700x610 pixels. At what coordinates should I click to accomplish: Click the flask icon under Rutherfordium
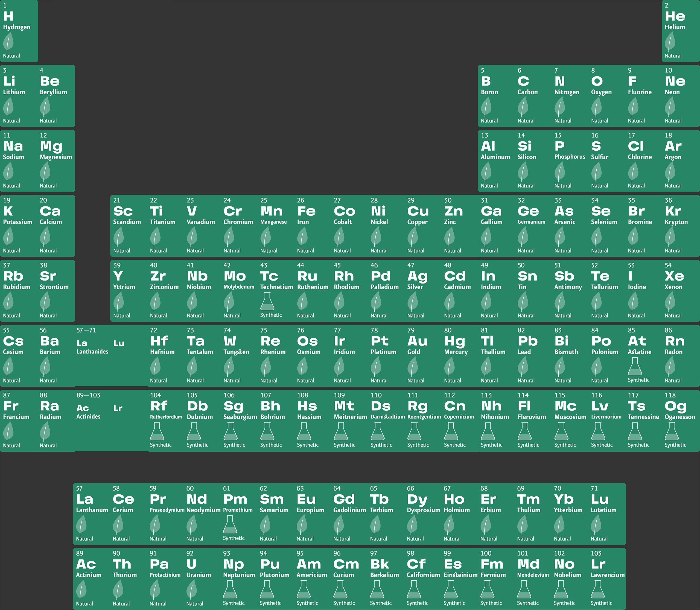coord(157,431)
